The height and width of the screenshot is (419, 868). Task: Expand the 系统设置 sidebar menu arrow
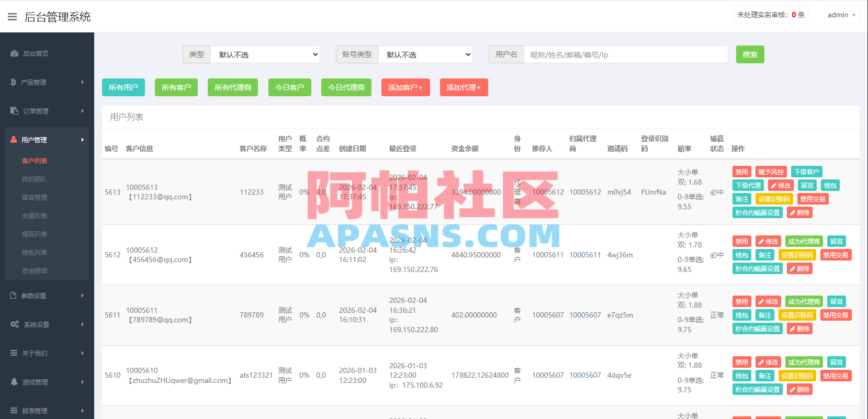(x=83, y=324)
